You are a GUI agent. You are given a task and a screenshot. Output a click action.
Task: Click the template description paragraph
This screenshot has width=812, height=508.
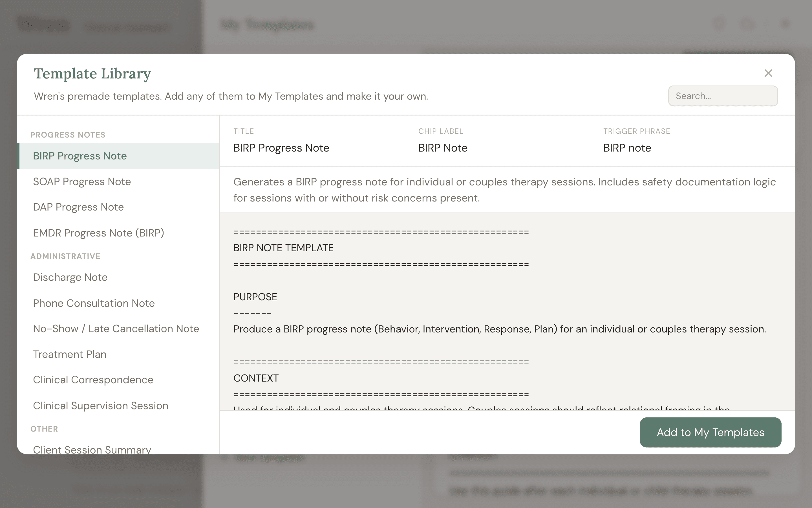tap(504, 190)
